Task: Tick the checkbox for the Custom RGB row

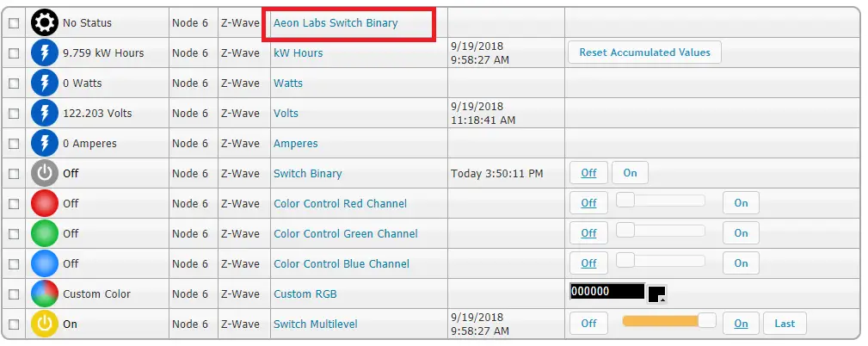Action: point(14,294)
